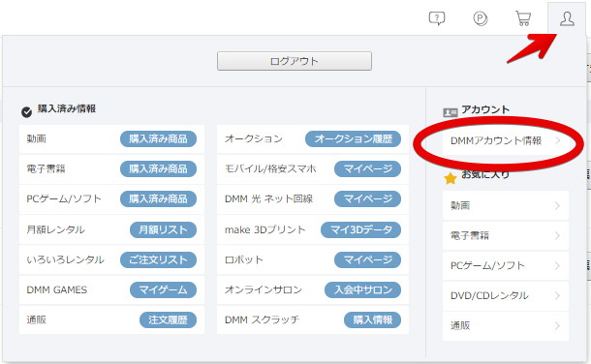Click the お気に入り heading
The width and height of the screenshot is (591, 364).
tap(485, 174)
